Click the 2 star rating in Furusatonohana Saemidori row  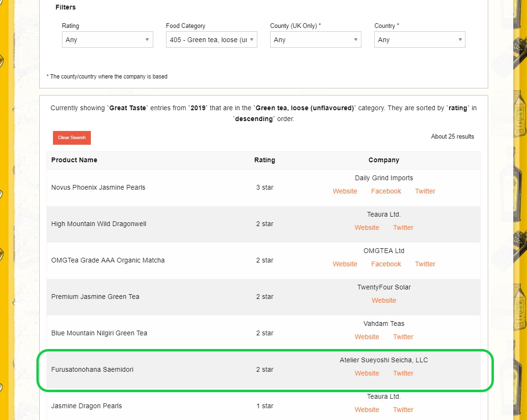pyautogui.click(x=265, y=369)
